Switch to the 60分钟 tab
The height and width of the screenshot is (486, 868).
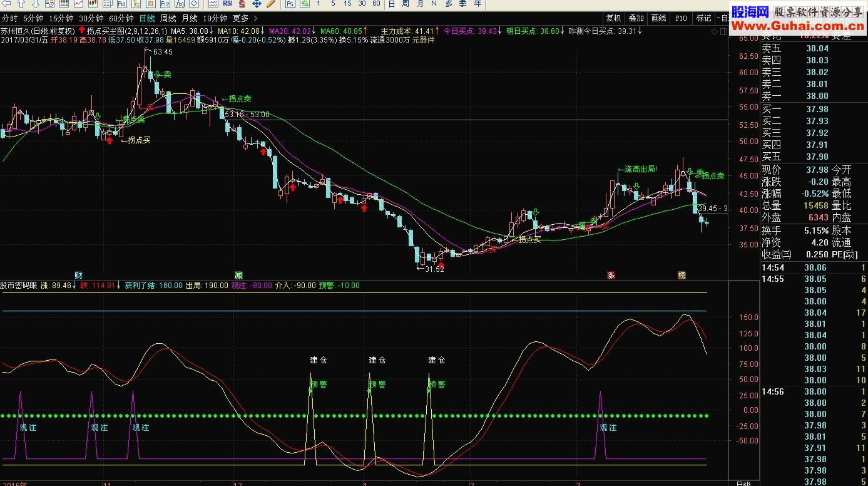pyautogui.click(x=121, y=18)
